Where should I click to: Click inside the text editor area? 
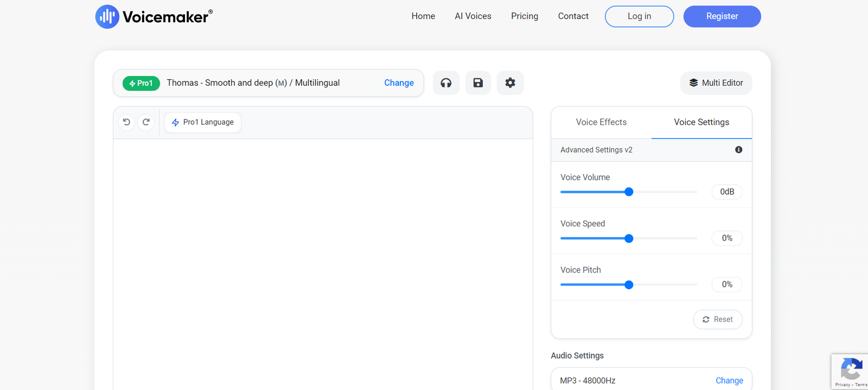323,261
